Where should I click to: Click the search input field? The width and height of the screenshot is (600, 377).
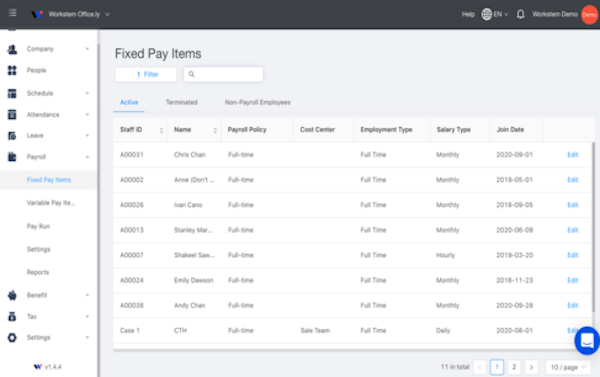coord(223,74)
